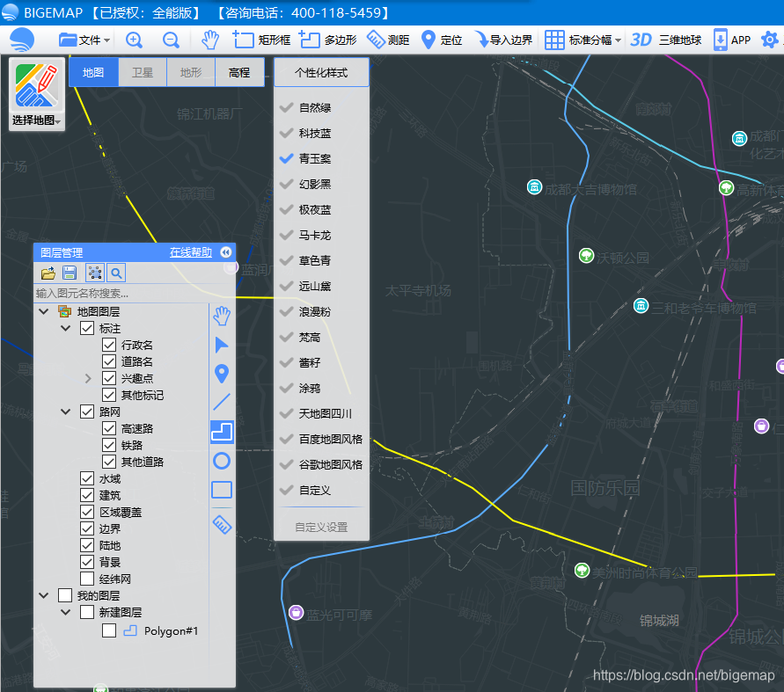Click the BIGEMAP globe logo in toolbar
Screen dimensions: 784x692
(21, 40)
